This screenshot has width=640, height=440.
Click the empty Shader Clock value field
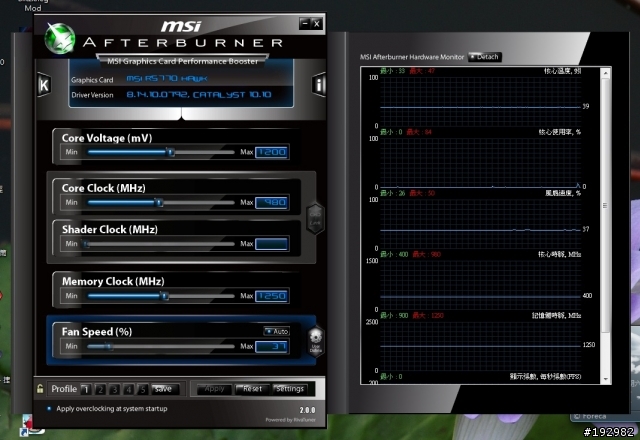pyautogui.click(x=271, y=244)
